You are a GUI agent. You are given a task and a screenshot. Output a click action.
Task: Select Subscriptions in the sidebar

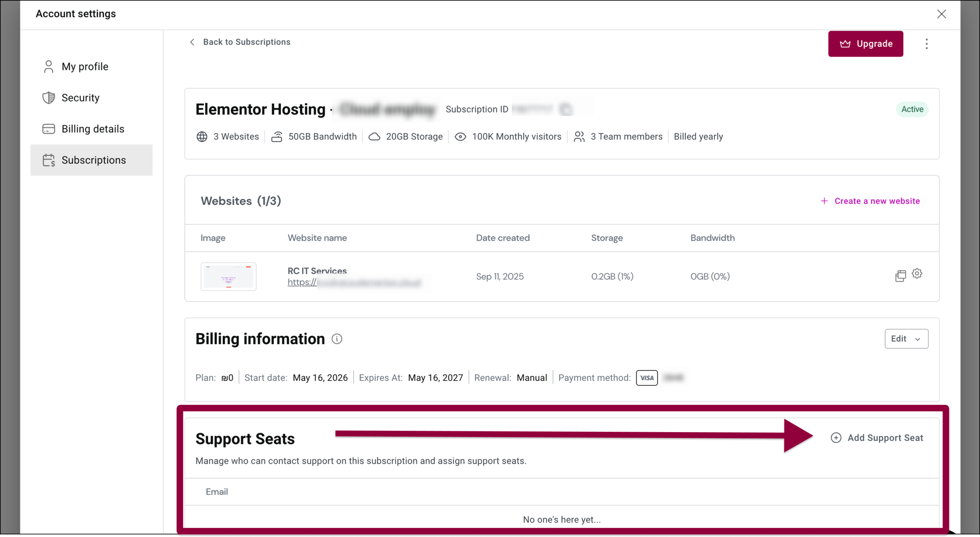click(x=91, y=160)
